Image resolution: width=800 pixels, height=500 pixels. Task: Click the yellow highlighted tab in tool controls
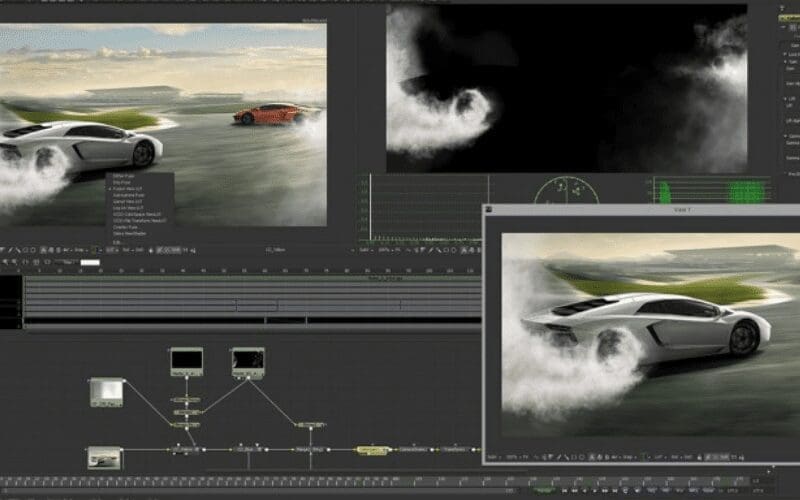(x=789, y=18)
